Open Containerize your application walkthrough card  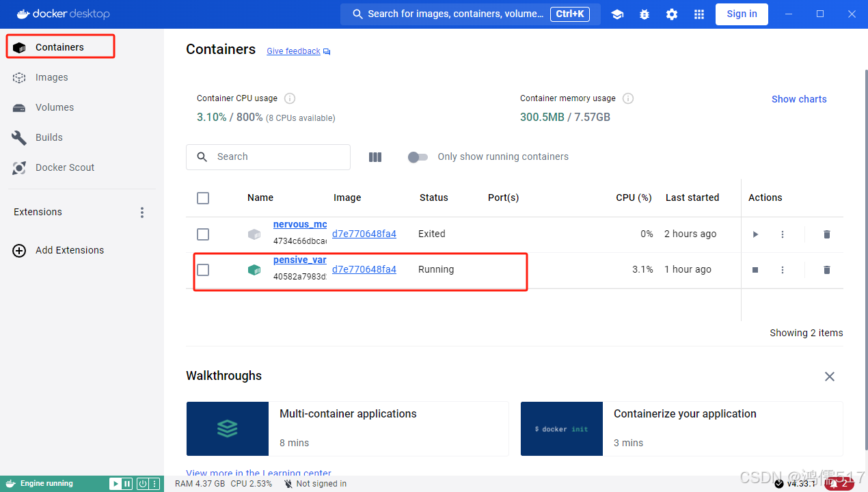tap(681, 428)
